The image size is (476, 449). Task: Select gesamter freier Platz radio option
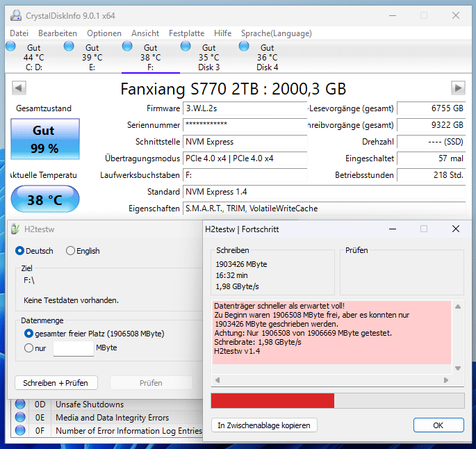pos(28,334)
